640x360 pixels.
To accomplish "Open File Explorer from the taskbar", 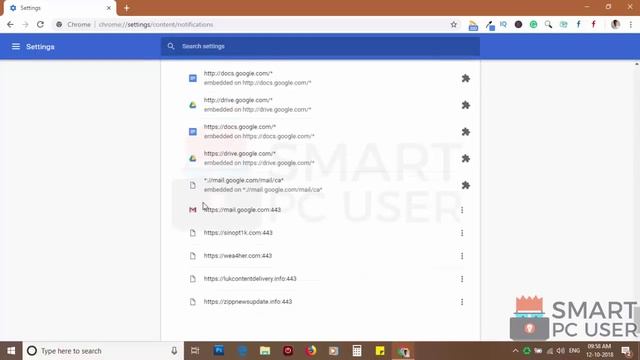I will pos(265,351).
